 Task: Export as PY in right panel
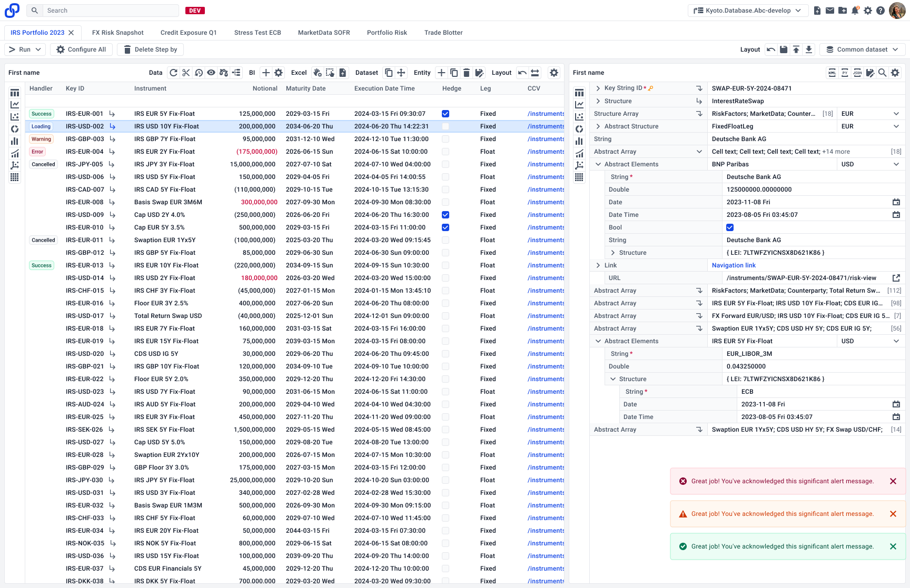pos(845,73)
